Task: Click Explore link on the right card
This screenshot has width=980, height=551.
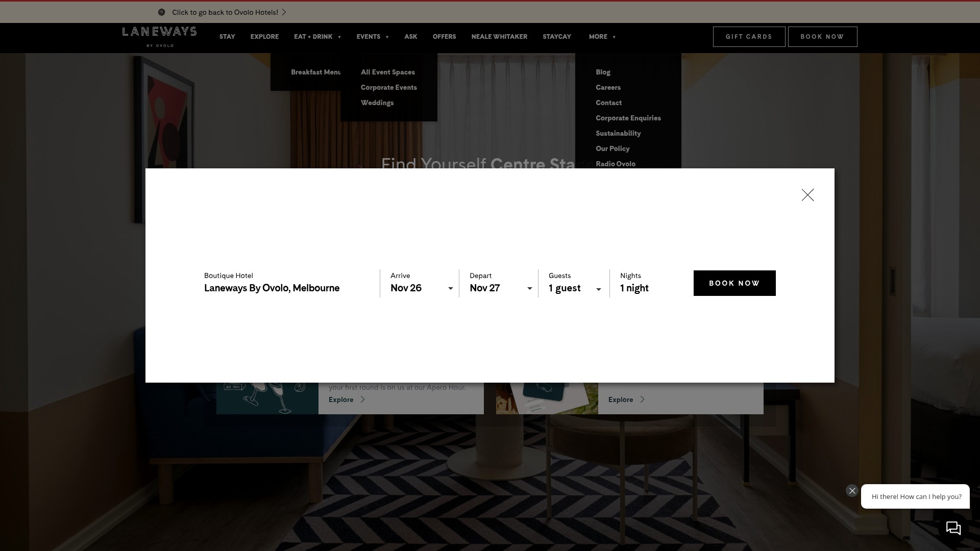Action: [626, 399]
